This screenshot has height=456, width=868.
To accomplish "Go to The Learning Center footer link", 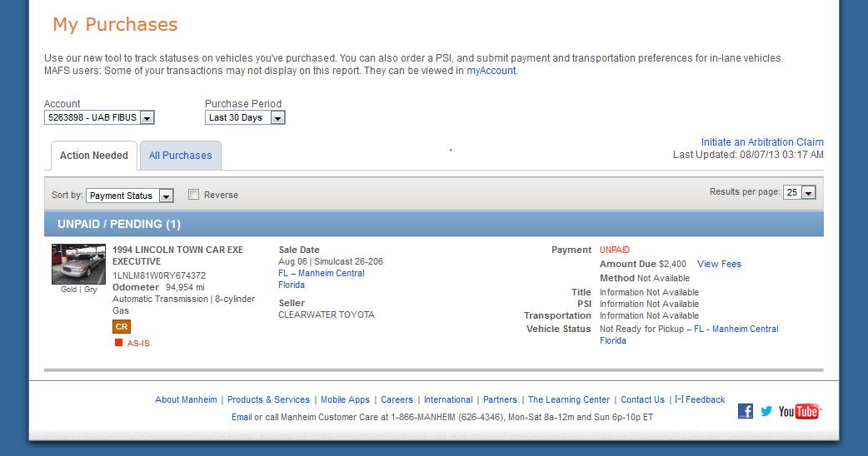I will click(x=569, y=399).
